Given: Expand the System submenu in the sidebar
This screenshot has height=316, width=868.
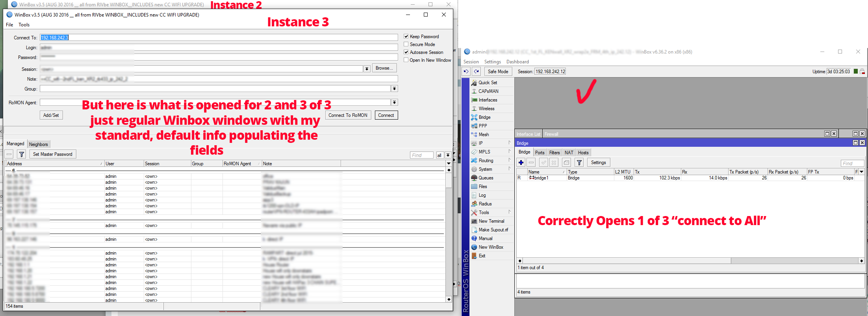Looking at the screenshot, I should click(x=509, y=169).
